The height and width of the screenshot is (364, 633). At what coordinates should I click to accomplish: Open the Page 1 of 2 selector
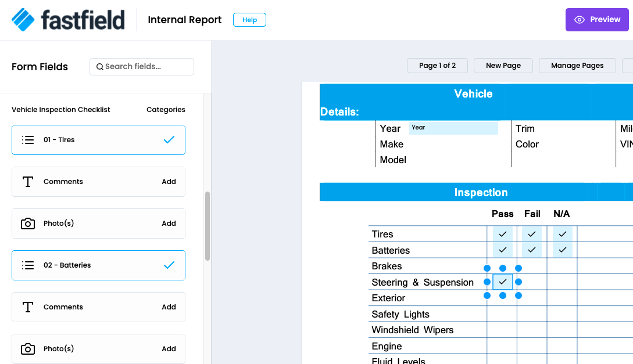(438, 66)
